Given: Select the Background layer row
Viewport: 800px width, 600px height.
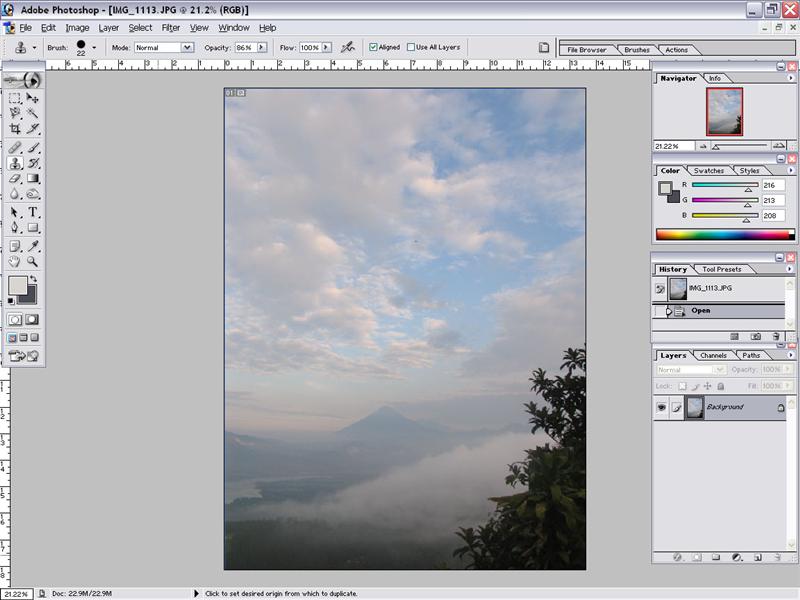Looking at the screenshot, I should tap(719, 407).
